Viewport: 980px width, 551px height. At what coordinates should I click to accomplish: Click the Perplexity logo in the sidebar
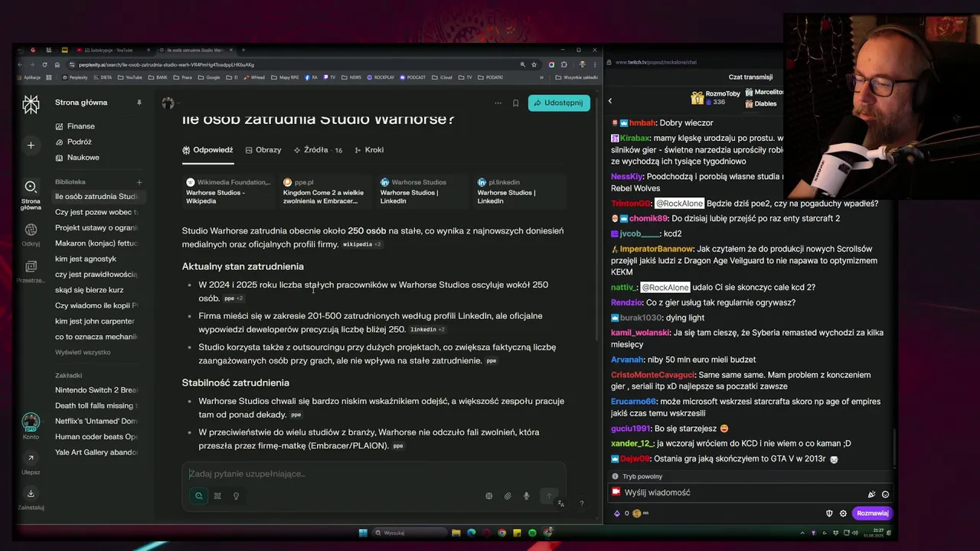point(31,105)
